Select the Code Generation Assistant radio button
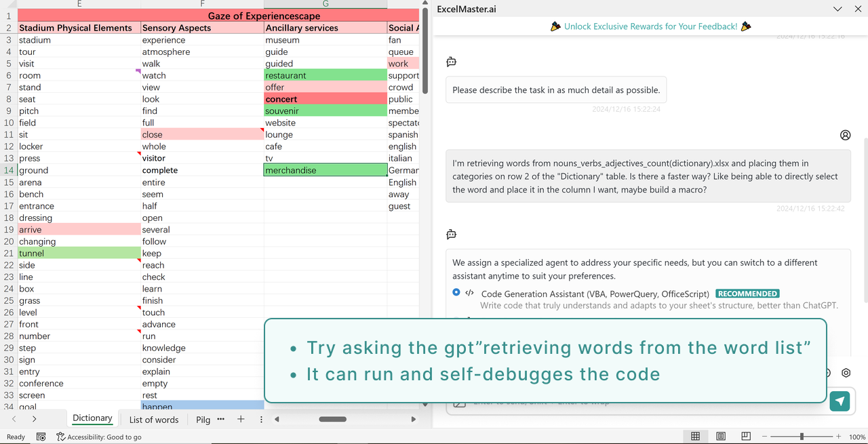The image size is (868, 444). (455, 292)
